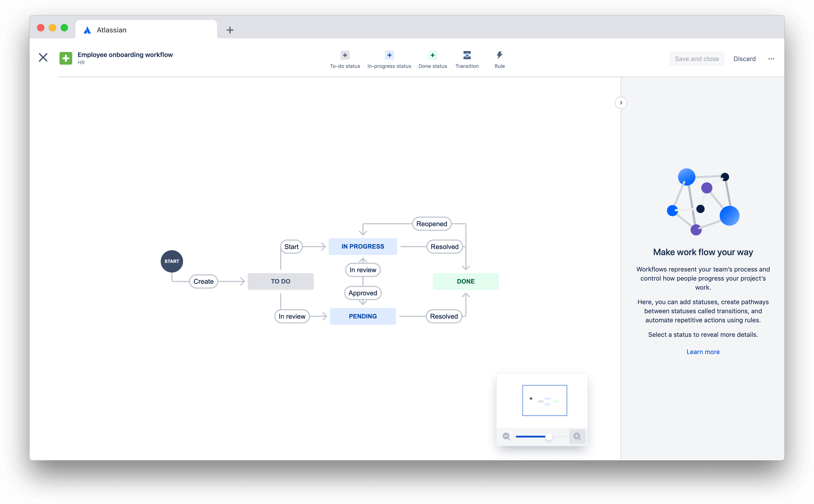Screen dimensions: 814x504
Task: Click the PENDING status node
Action: (x=362, y=316)
